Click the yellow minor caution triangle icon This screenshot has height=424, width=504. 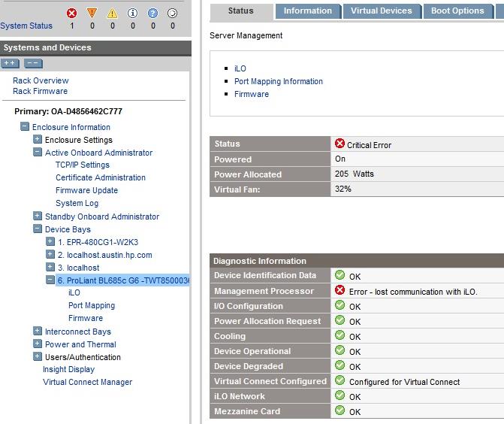pyautogui.click(x=113, y=13)
